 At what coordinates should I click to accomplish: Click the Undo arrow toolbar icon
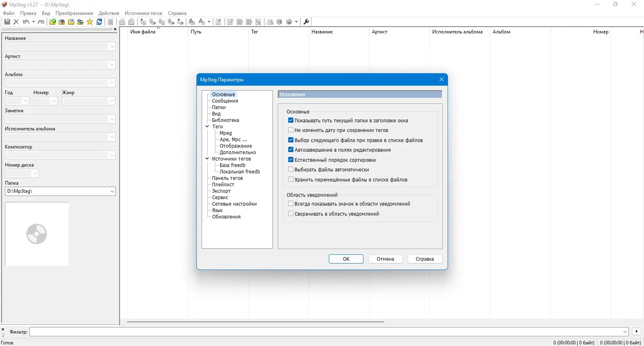(x=26, y=22)
